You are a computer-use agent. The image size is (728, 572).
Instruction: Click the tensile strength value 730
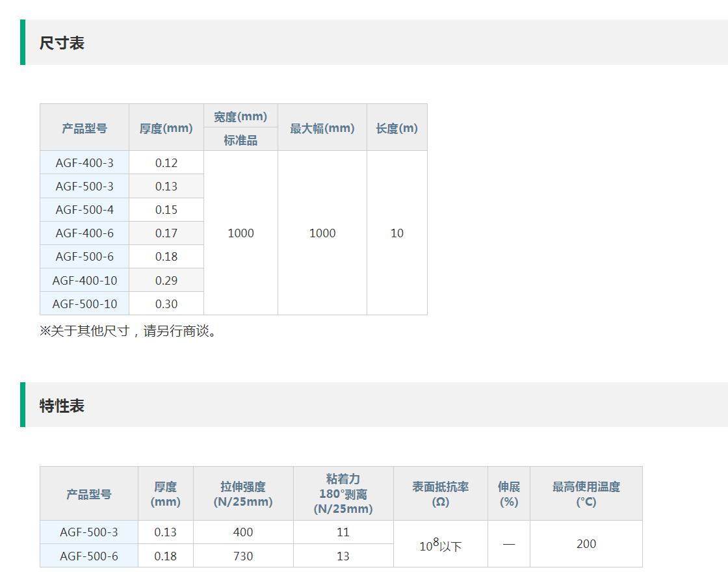click(243, 556)
